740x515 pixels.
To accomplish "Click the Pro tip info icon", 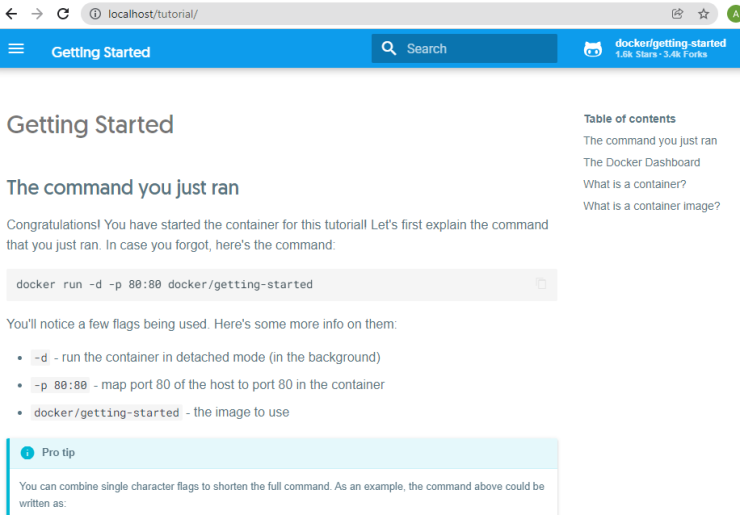I will [27, 453].
